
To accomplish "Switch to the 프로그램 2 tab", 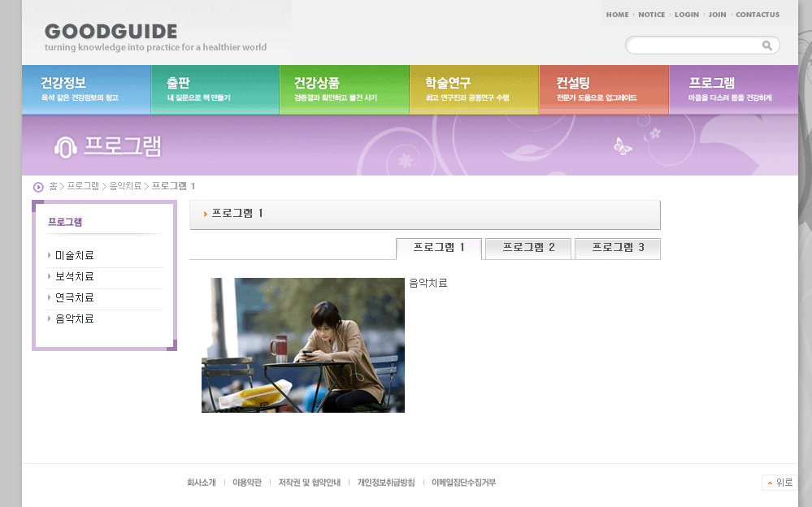I will pos(528,249).
